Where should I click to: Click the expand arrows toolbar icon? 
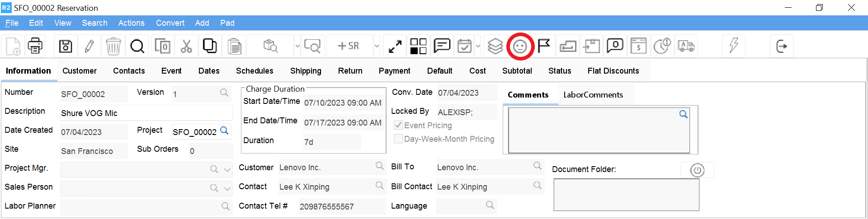coord(395,46)
